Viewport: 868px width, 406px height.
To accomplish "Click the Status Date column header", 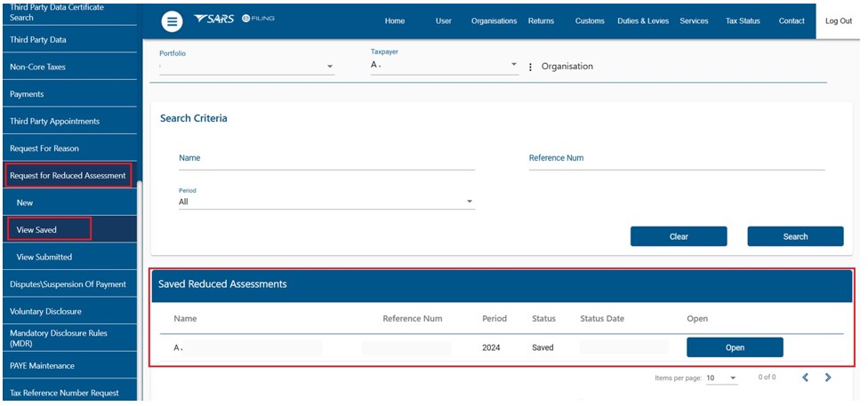I will (602, 319).
